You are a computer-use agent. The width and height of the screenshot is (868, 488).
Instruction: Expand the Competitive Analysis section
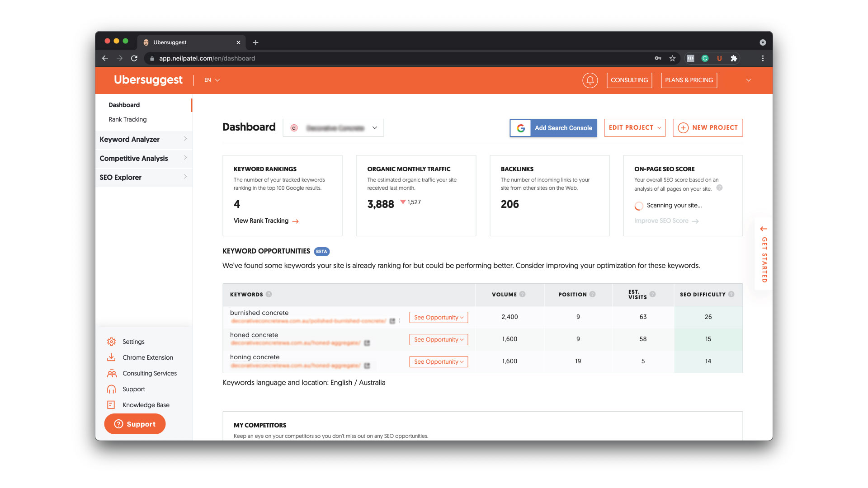(144, 158)
